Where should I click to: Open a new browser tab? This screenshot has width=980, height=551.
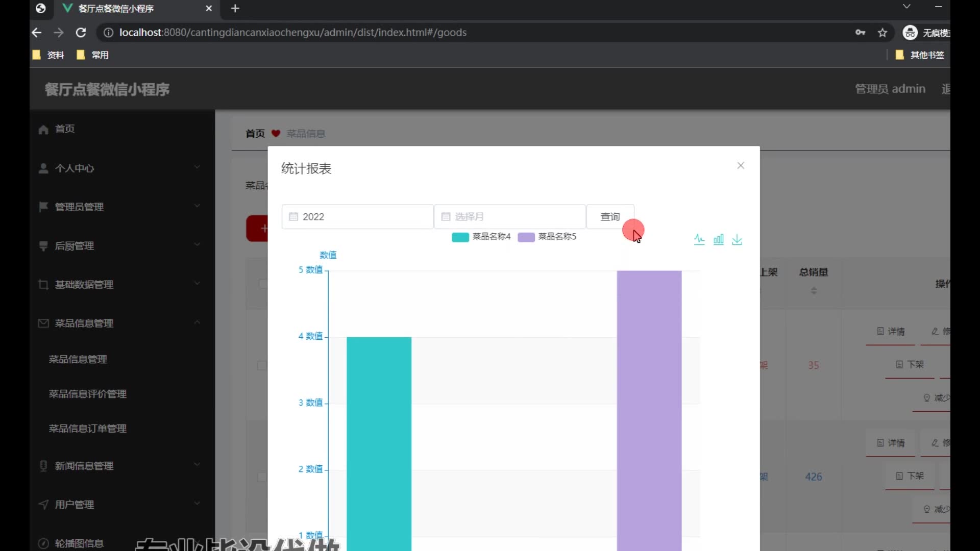click(x=235, y=9)
